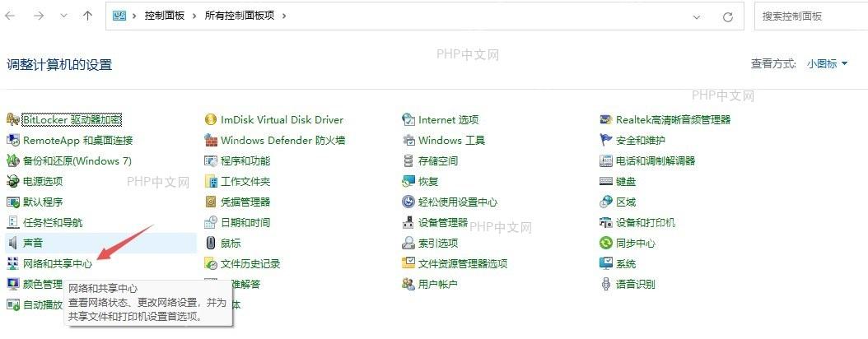Image resolution: width=868 pixels, height=339 pixels.
Task: Expand the address bar history dropdown arrow
Action: [697, 16]
